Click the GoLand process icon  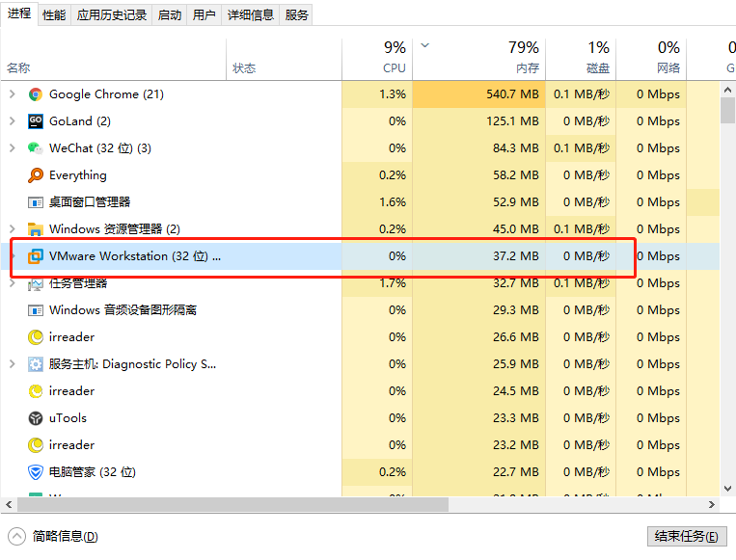coord(35,121)
